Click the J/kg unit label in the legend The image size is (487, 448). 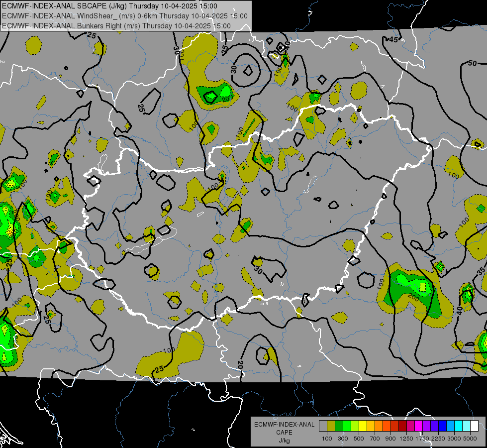click(x=284, y=441)
